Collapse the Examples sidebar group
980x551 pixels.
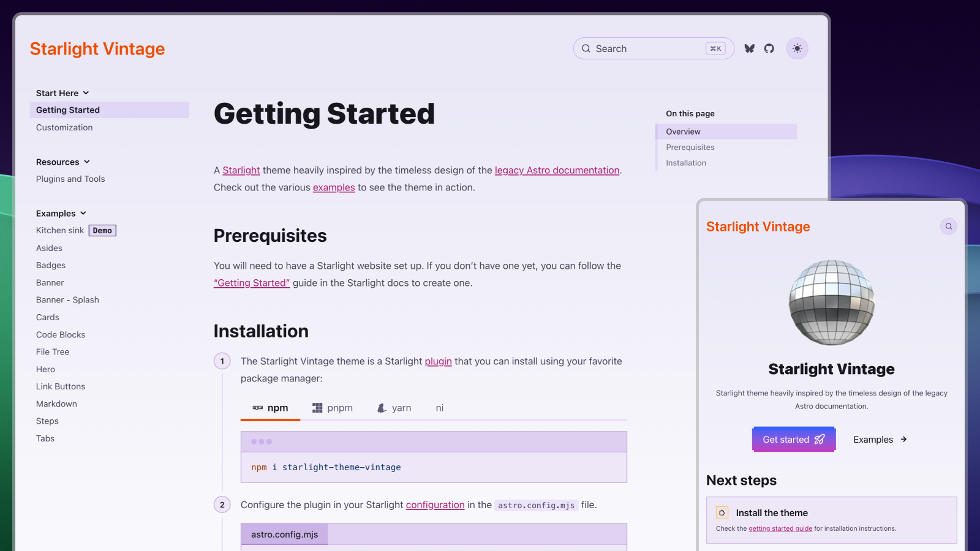[61, 214]
